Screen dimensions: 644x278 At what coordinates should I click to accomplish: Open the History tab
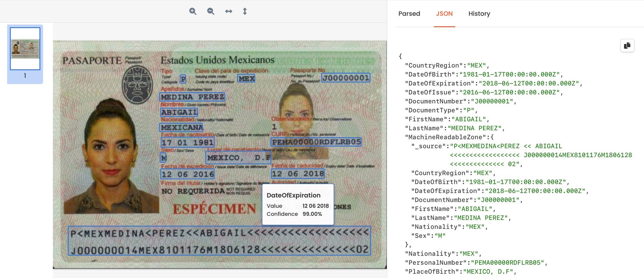coord(479,14)
